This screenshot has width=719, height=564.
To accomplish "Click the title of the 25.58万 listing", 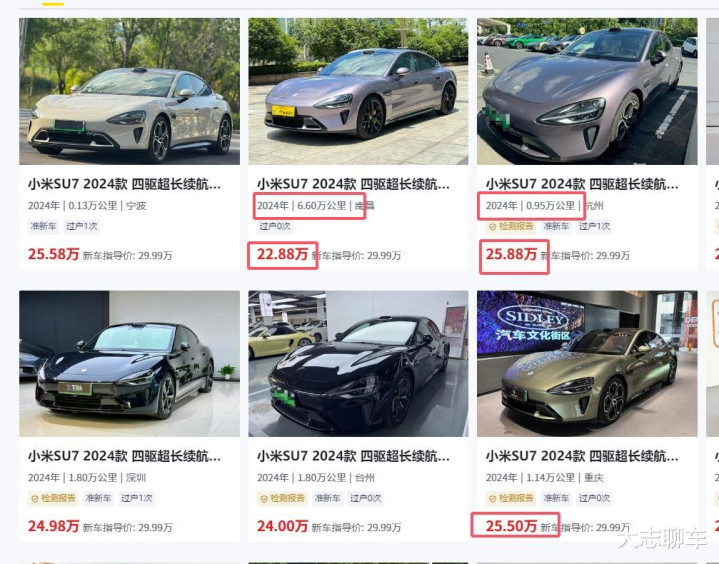I will click(124, 184).
